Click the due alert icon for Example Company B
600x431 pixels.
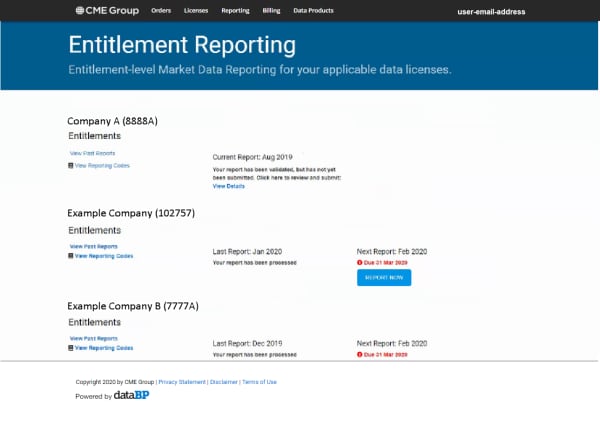[360, 355]
